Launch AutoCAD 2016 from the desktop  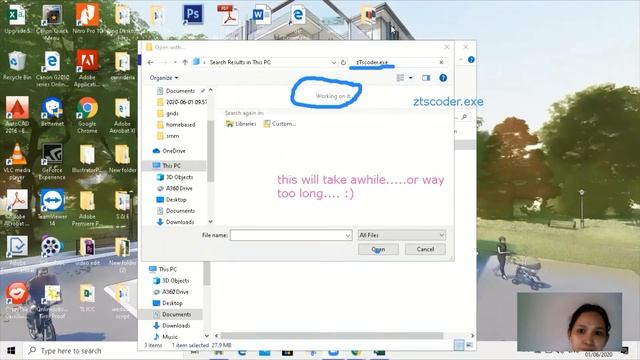click(x=17, y=115)
